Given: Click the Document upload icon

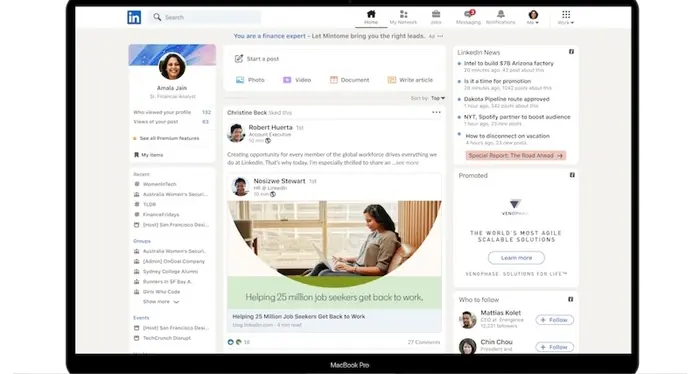Looking at the screenshot, I should pos(334,80).
